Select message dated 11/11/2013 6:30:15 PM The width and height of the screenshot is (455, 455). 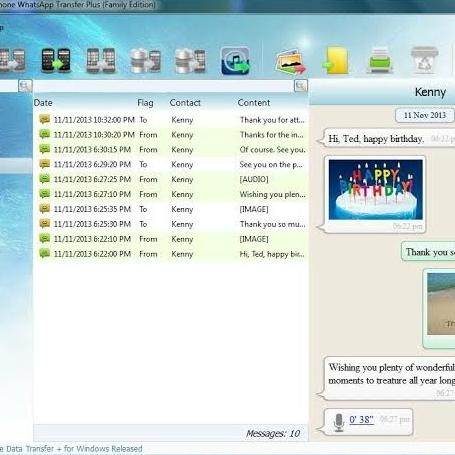tap(172, 150)
